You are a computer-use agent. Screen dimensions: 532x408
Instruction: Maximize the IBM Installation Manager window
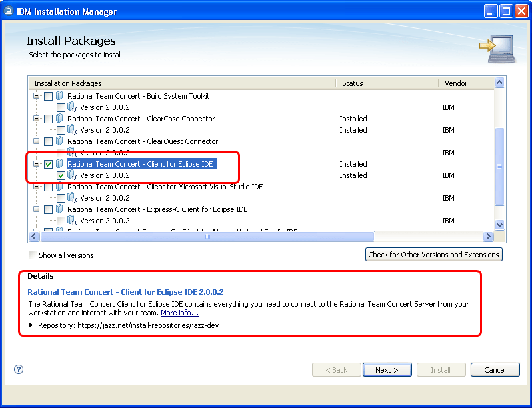coord(506,11)
